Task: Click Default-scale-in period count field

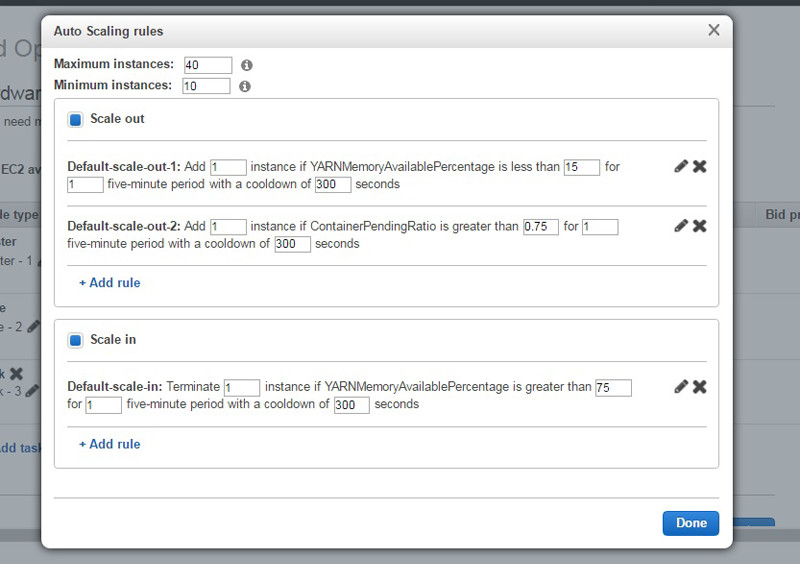Action: pos(104,405)
